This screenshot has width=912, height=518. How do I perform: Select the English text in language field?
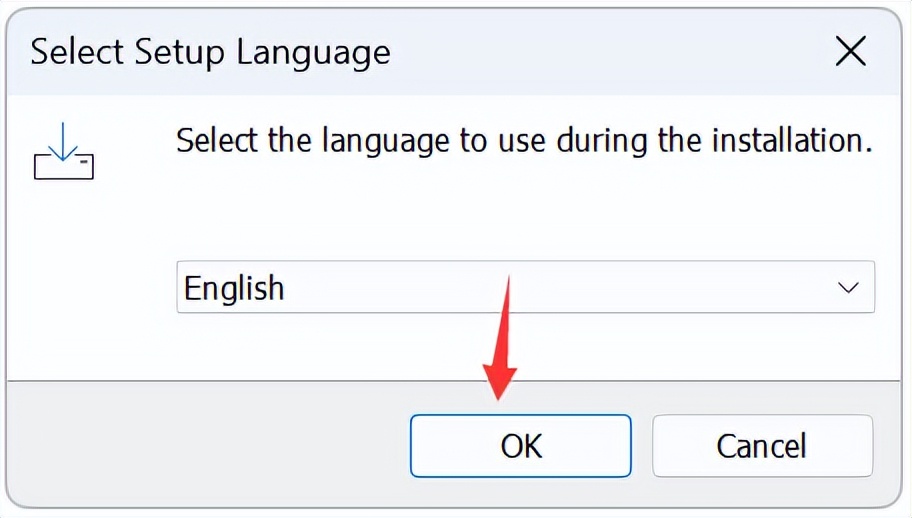coord(234,288)
